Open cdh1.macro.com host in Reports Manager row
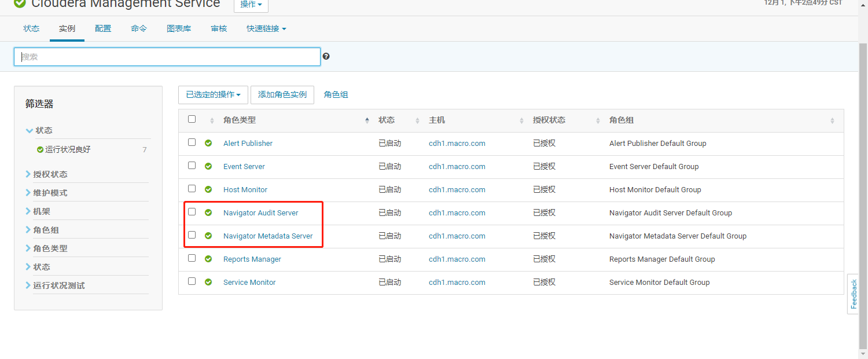 tap(457, 259)
